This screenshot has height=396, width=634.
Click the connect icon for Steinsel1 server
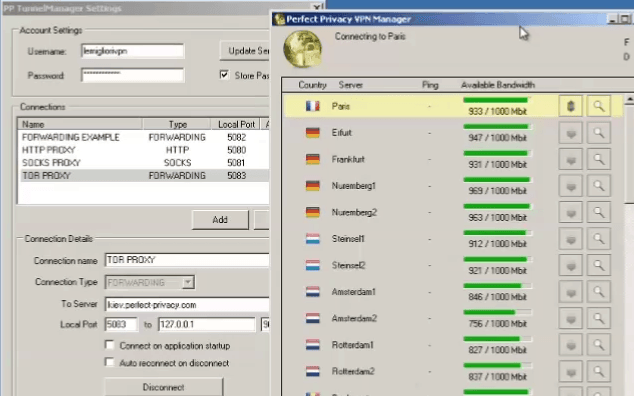[571, 239]
